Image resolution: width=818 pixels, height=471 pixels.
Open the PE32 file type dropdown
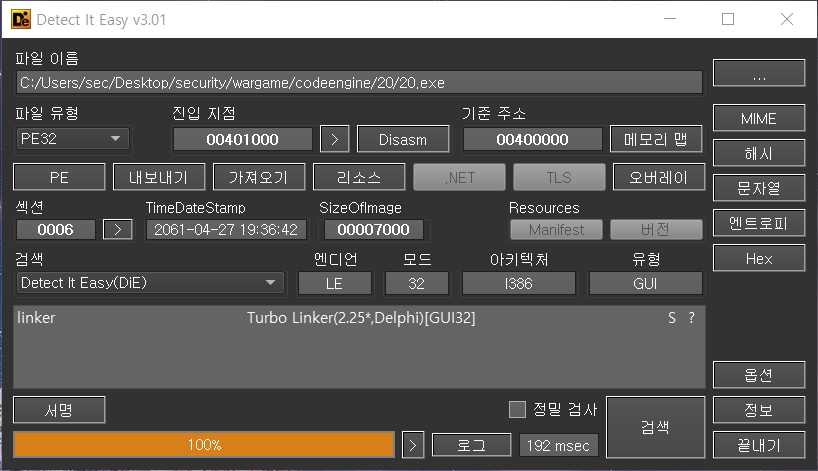point(72,139)
